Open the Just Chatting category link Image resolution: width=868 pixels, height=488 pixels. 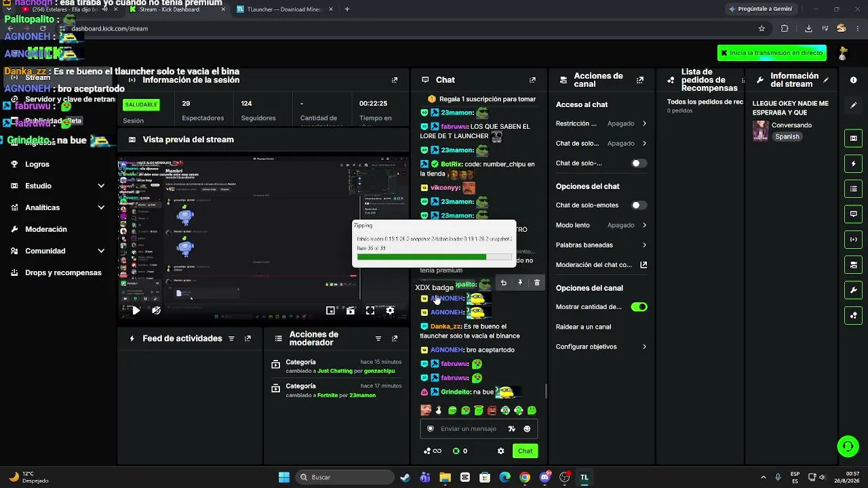click(335, 371)
